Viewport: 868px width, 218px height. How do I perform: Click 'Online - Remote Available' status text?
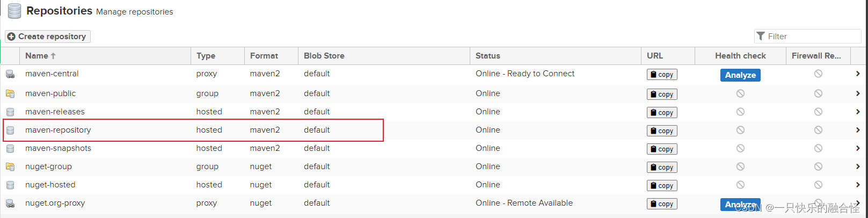click(524, 203)
